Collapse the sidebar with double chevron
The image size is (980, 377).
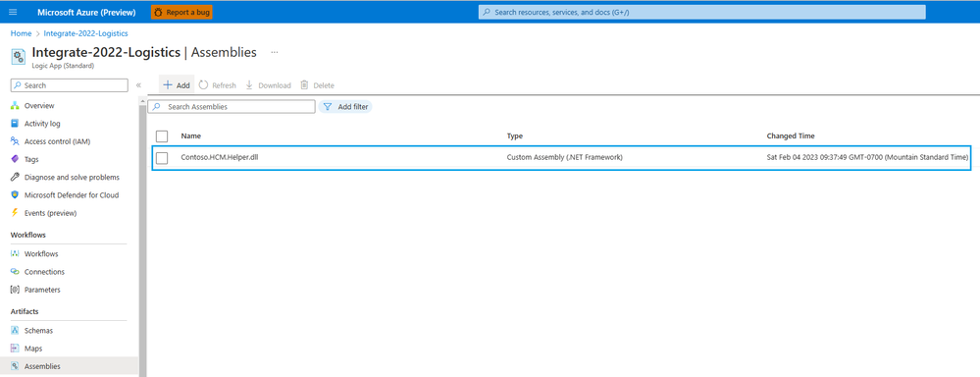coord(138,85)
